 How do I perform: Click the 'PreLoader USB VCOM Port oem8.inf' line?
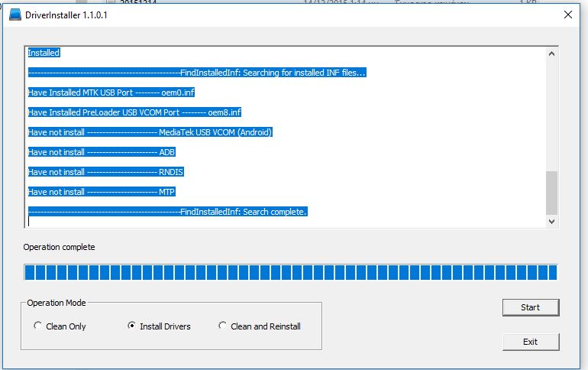pos(134,112)
